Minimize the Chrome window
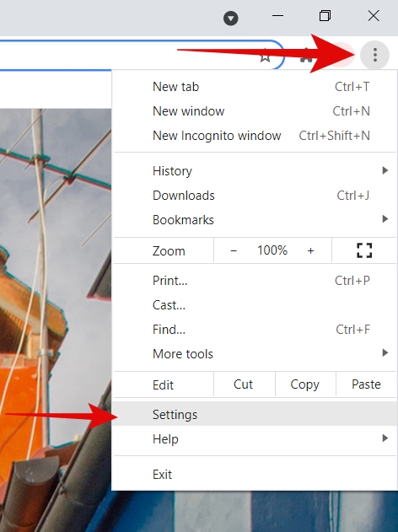 point(278,16)
